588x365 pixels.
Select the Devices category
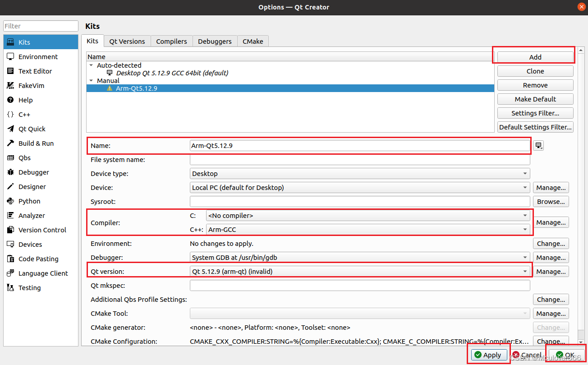[41, 244]
